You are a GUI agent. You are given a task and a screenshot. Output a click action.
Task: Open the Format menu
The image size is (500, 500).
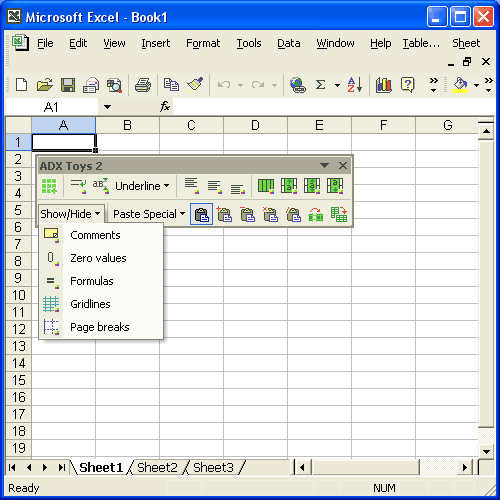pos(203,43)
